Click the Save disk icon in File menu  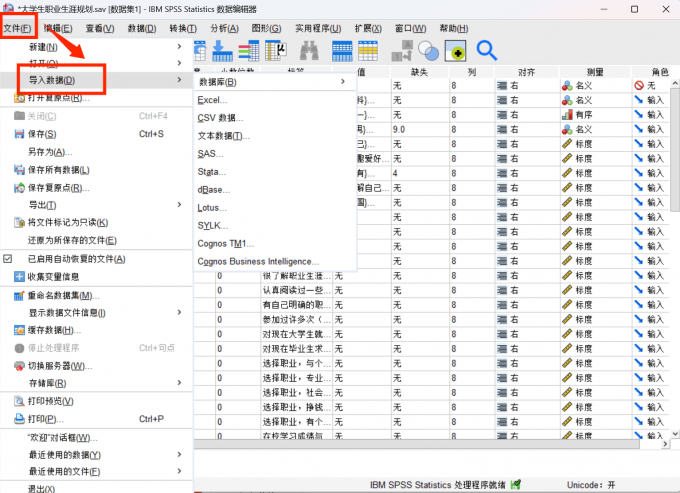tap(19, 134)
